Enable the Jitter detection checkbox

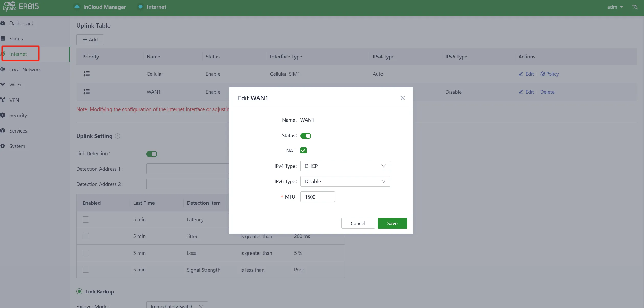point(86,236)
